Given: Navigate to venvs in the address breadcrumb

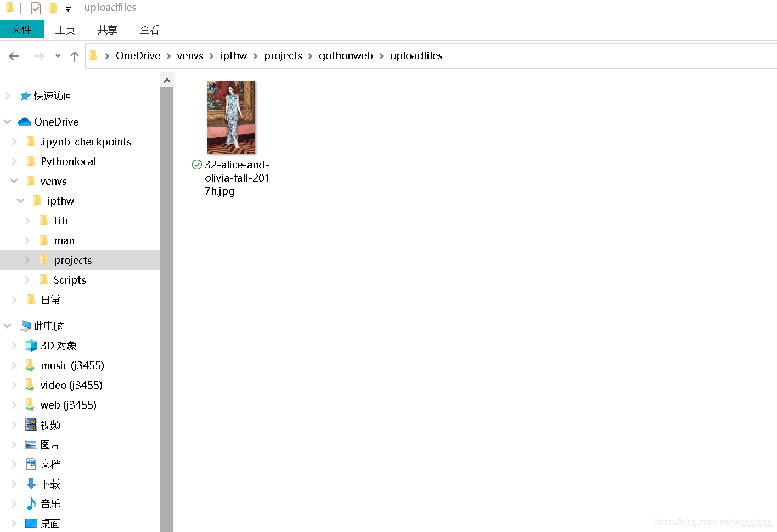Looking at the screenshot, I should 190,55.
